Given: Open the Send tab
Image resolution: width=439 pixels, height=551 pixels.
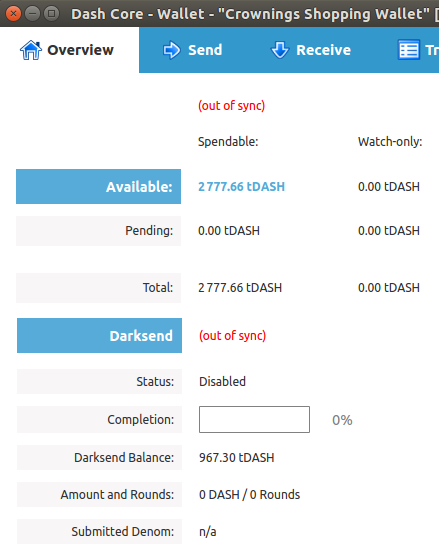Looking at the screenshot, I should (x=193, y=50).
